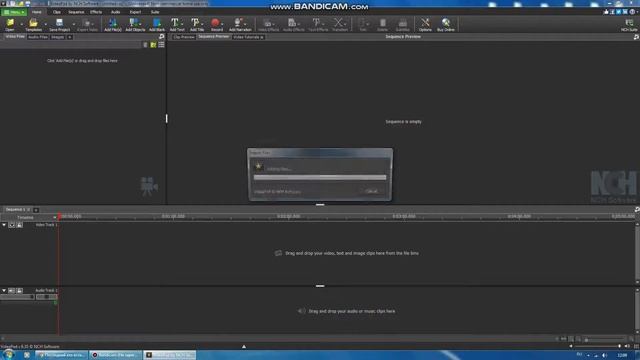The height and width of the screenshot is (360, 640).
Task: Switch to the Export ribbon tab
Action: (x=135, y=12)
